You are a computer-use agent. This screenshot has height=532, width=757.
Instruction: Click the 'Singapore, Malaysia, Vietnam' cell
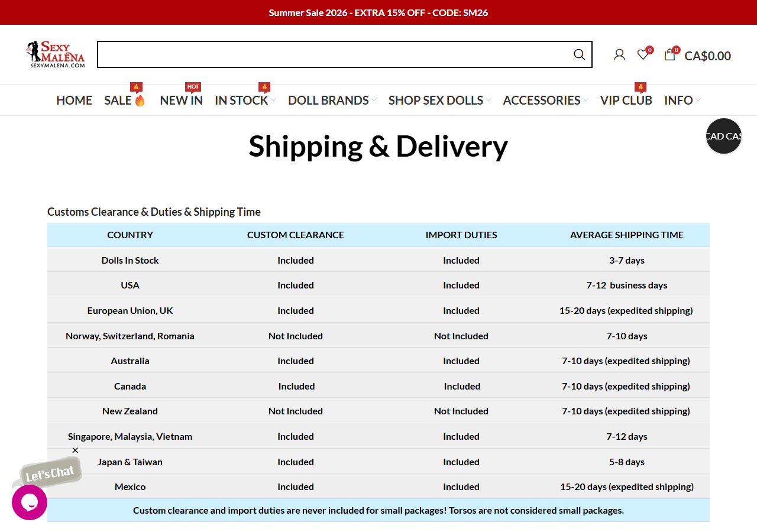[x=130, y=436]
